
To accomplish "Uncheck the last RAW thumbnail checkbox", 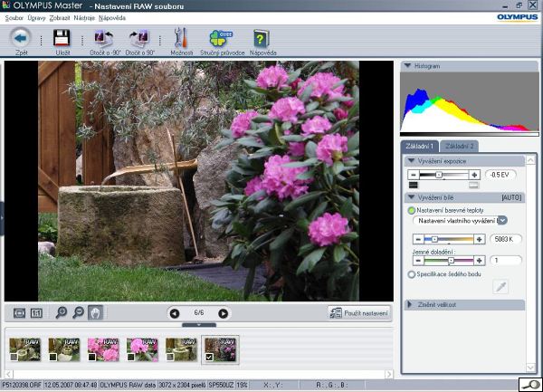I will [210, 358].
